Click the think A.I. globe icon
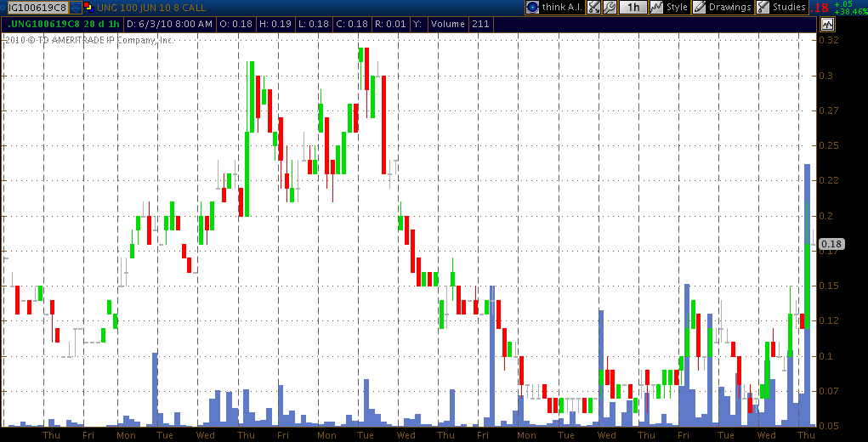The width and height of the screenshot is (868, 442). (532, 7)
